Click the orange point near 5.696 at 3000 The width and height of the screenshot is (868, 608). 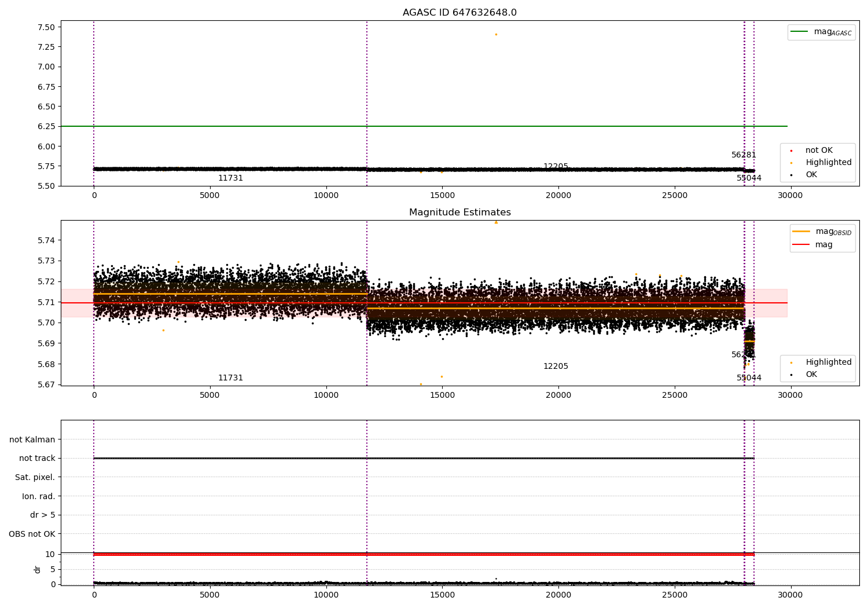pos(163,330)
